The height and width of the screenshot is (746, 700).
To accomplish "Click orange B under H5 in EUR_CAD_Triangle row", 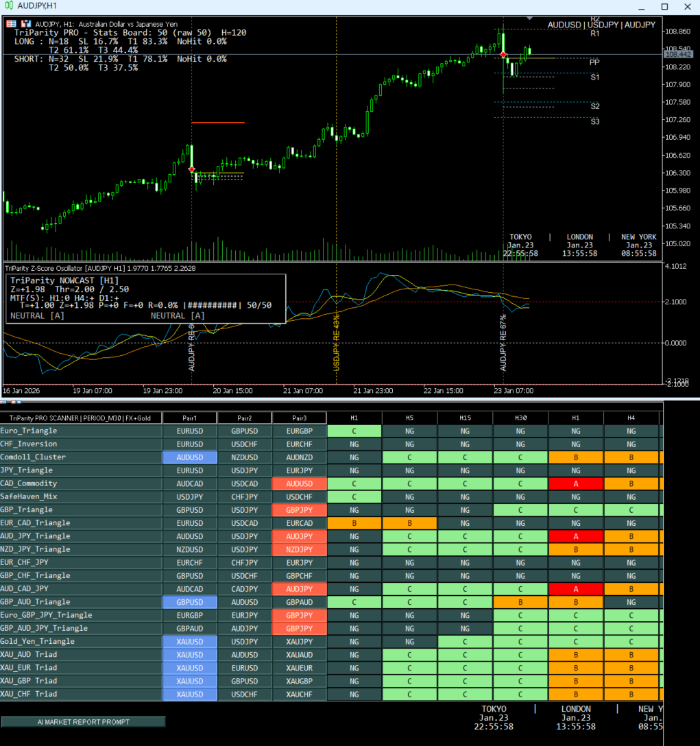I will point(410,523).
